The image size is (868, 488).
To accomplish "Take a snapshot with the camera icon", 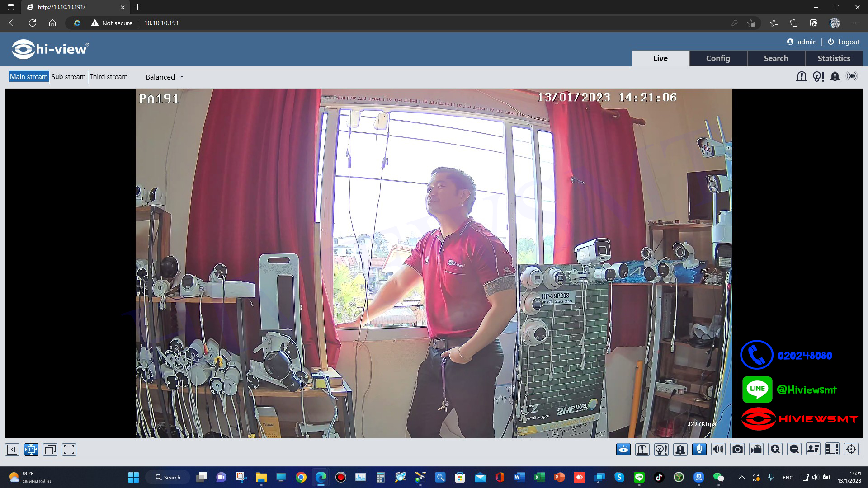I will 737,449.
